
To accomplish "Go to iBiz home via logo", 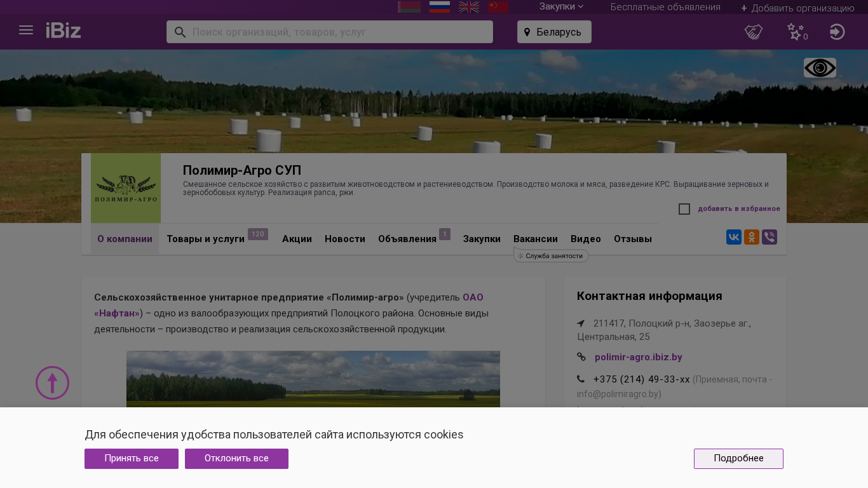I will click(64, 30).
